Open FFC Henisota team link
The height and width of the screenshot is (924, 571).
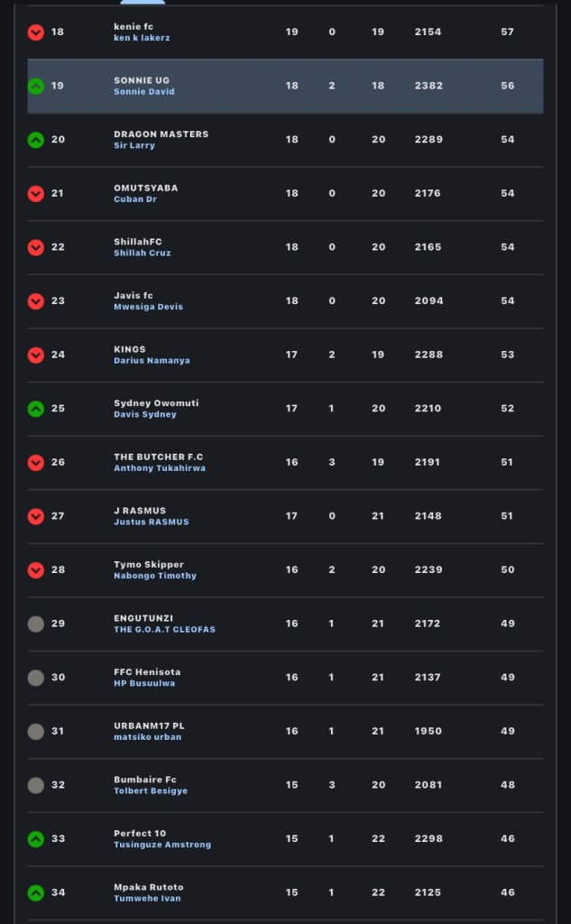(x=147, y=672)
